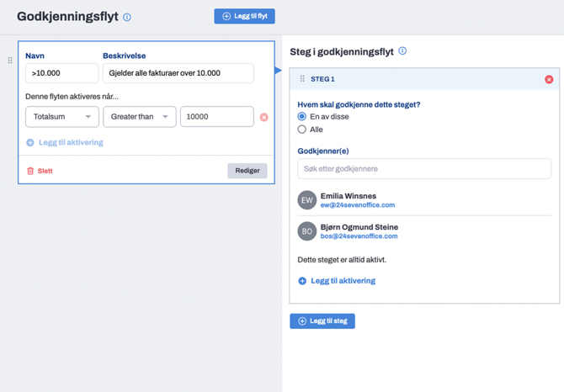Remove STEG 1 with red close icon
564x392 pixels.
[549, 79]
